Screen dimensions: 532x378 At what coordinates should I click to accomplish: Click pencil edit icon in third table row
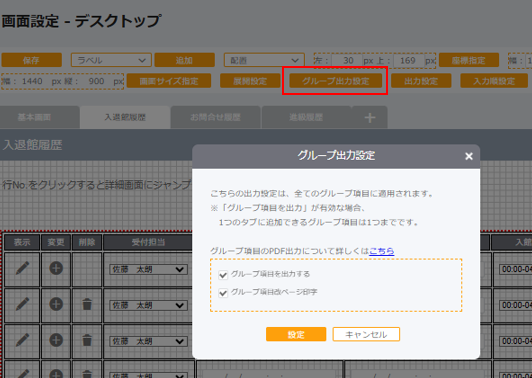pyautogui.click(x=22, y=340)
